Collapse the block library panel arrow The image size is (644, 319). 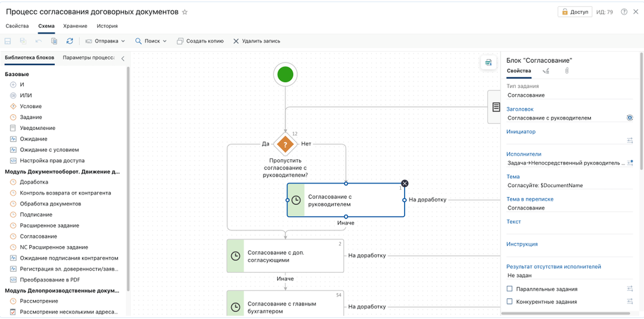tap(122, 58)
